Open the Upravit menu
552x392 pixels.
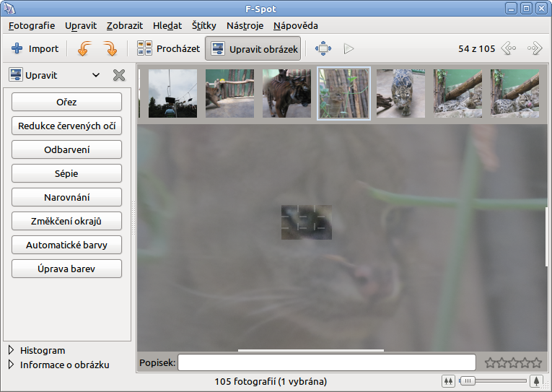click(x=81, y=26)
